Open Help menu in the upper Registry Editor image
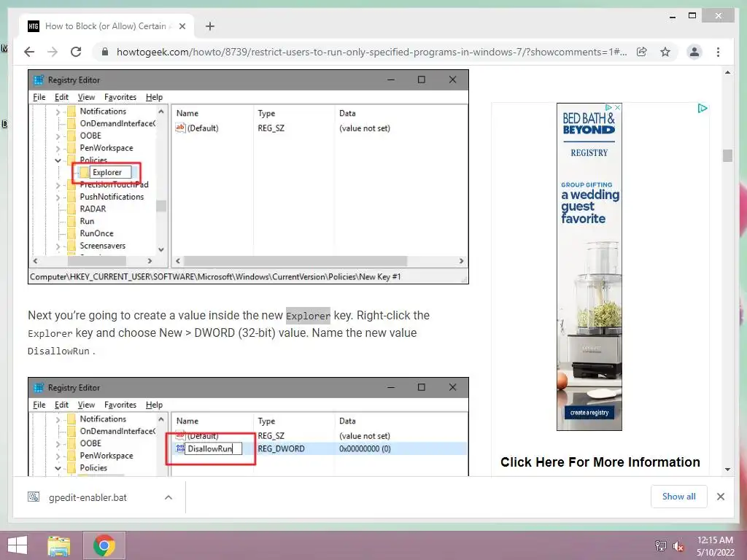The image size is (747, 560). pos(154,97)
